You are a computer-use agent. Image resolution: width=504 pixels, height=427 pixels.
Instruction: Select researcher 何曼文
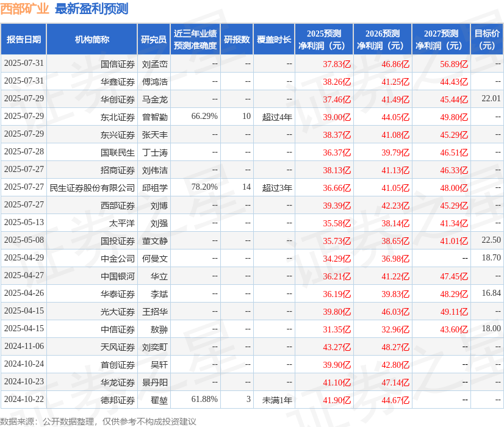pos(155,259)
